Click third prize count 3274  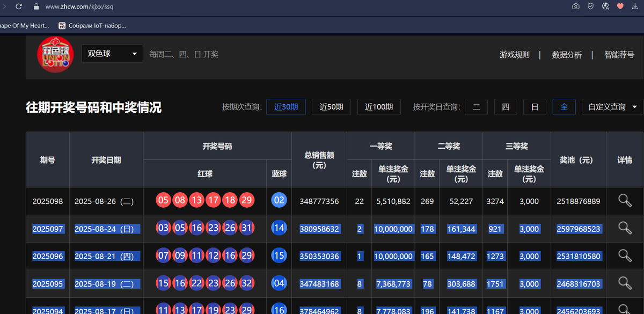tap(495, 201)
